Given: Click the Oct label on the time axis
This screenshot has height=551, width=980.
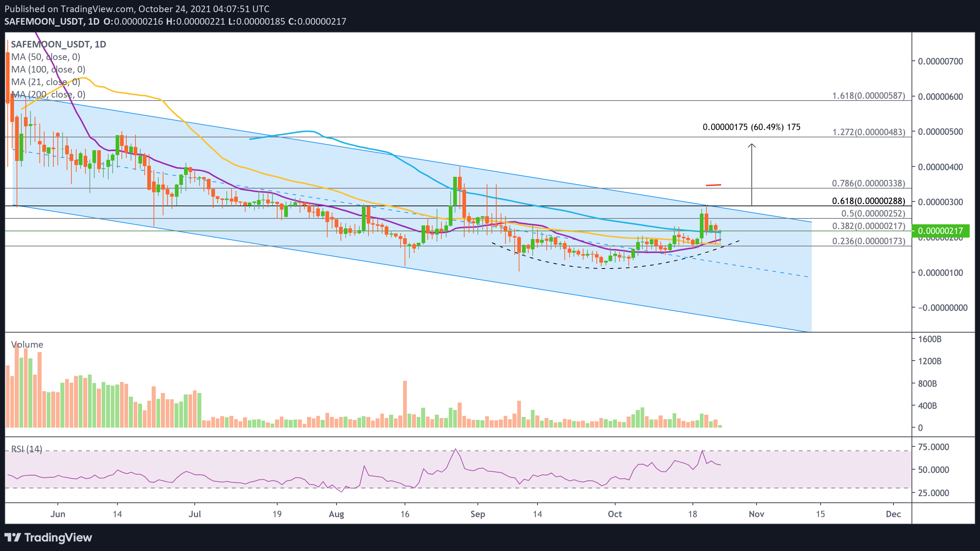Looking at the screenshot, I should click(x=615, y=514).
